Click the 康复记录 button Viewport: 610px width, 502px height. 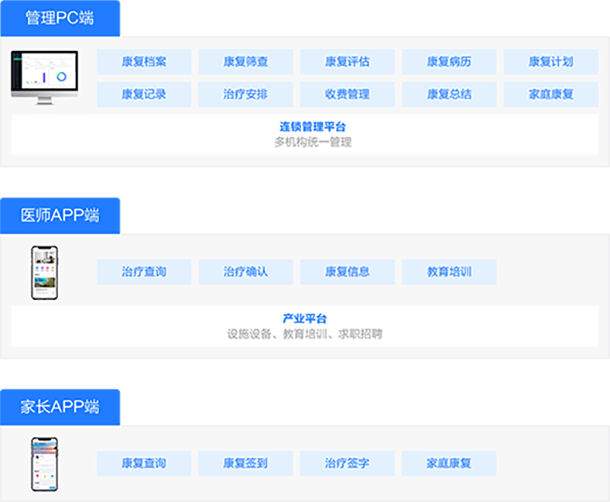143,95
